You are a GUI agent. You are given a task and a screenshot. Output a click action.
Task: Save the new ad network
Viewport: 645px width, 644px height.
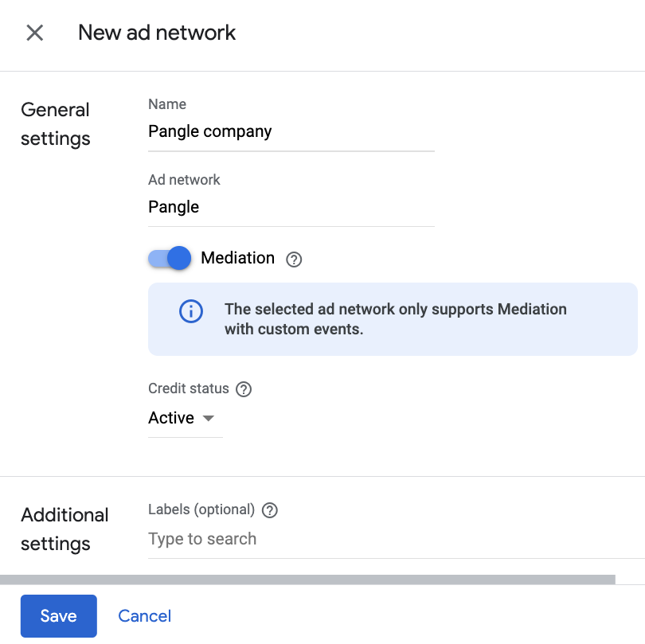[x=58, y=615]
